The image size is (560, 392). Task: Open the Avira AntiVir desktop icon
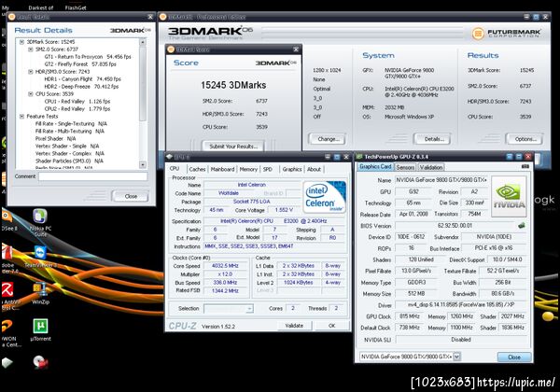[x=9, y=296]
